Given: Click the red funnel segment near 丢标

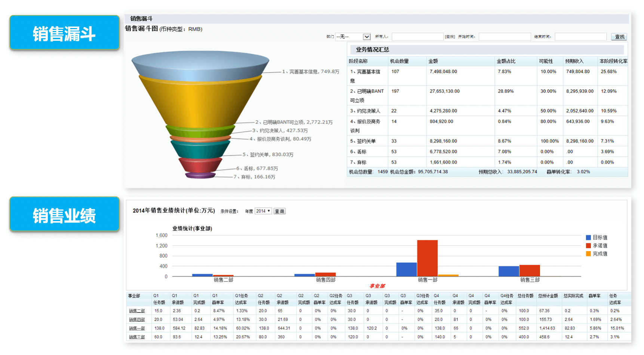Looking at the screenshot, I should [200, 165].
